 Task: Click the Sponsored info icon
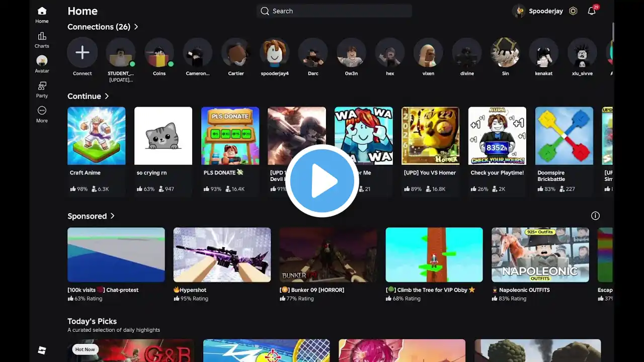595,216
